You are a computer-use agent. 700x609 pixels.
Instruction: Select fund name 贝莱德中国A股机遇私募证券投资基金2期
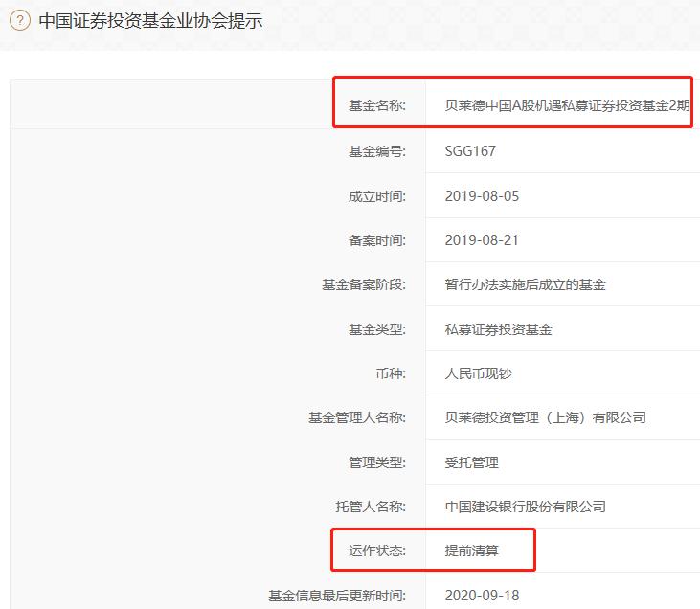pyautogui.click(x=567, y=105)
